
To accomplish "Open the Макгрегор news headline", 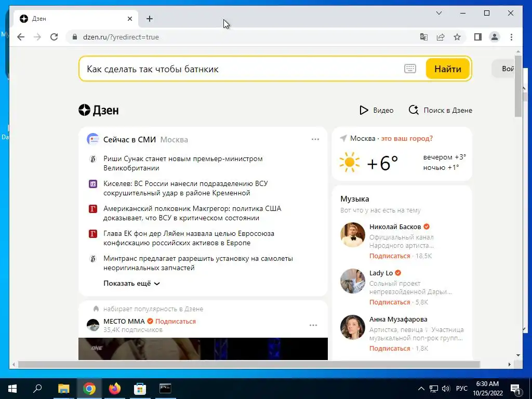I will pos(192,213).
